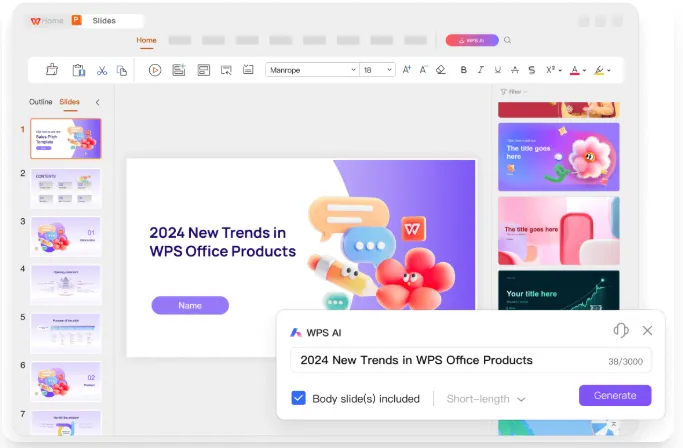This screenshot has width=683, height=448.
Task: Toggle text shadow S icon
Action: (532, 70)
